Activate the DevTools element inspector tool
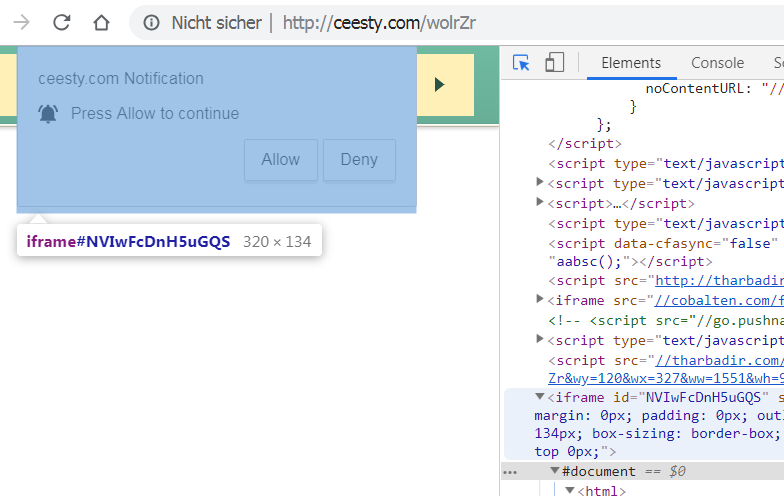784x496 pixels. (521, 63)
